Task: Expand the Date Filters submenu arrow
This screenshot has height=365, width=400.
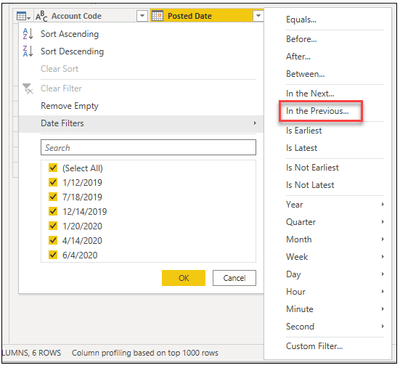Action: [x=255, y=123]
